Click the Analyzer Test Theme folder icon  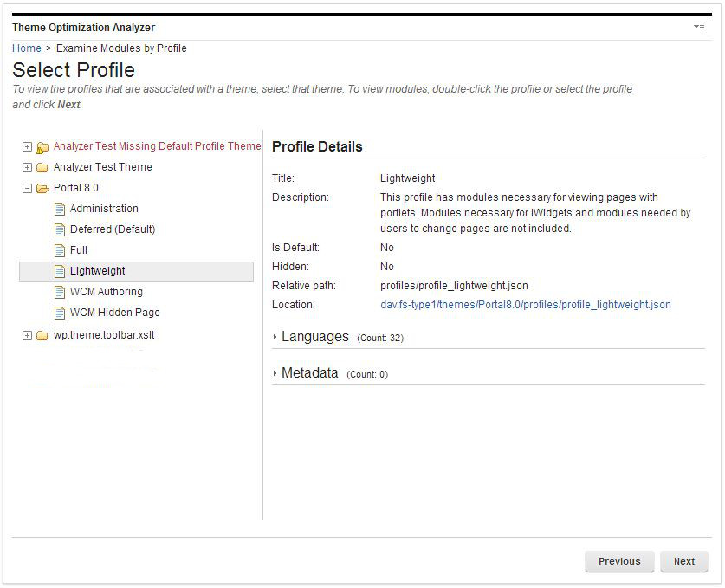42,168
